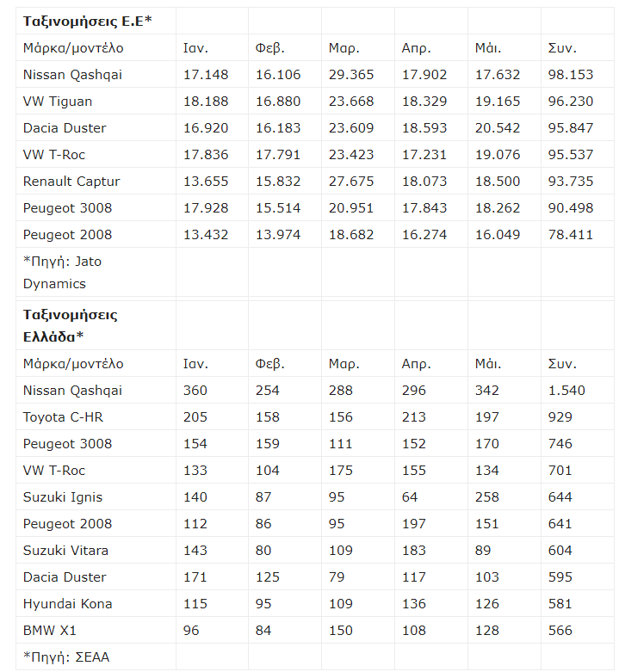The height and width of the screenshot is (672, 619).
Task: Click the Nissan Qashqai Greece total 1.540
Action: pyautogui.click(x=566, y=391)
